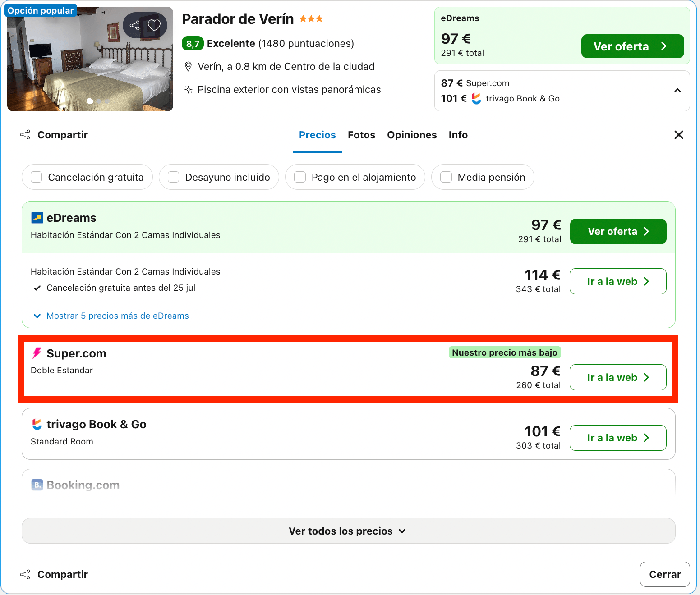Click the Cerrar button

[x=665, y=574]
